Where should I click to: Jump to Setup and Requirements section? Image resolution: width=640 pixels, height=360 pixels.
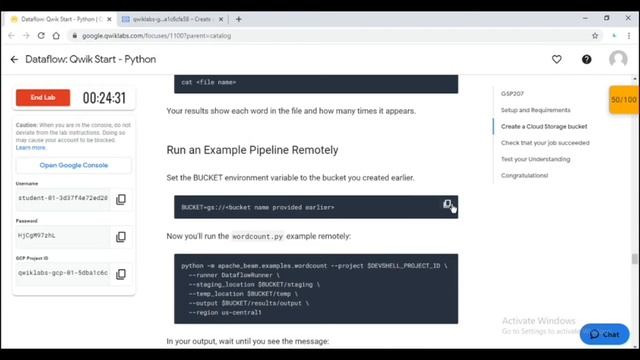pyautogui.click(x=536, y=110)
